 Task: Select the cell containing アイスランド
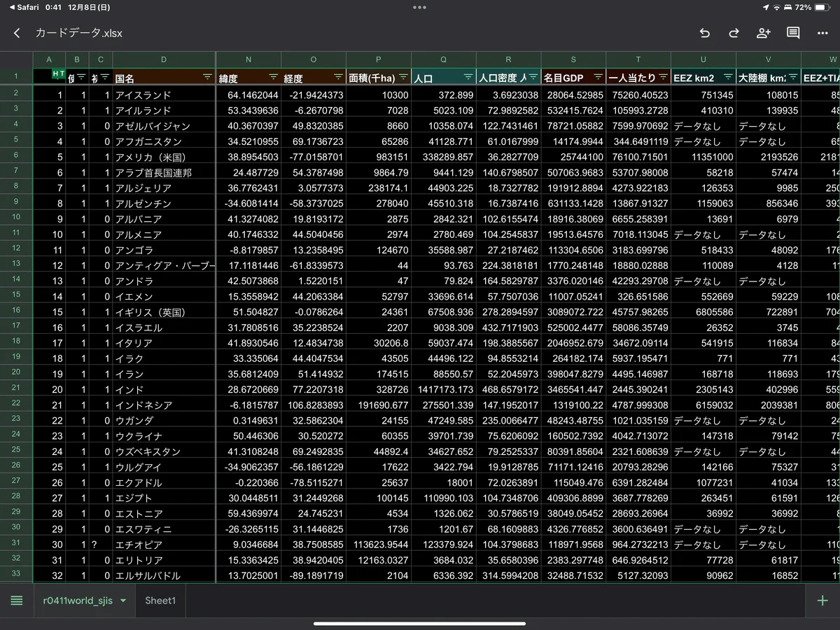164,95
